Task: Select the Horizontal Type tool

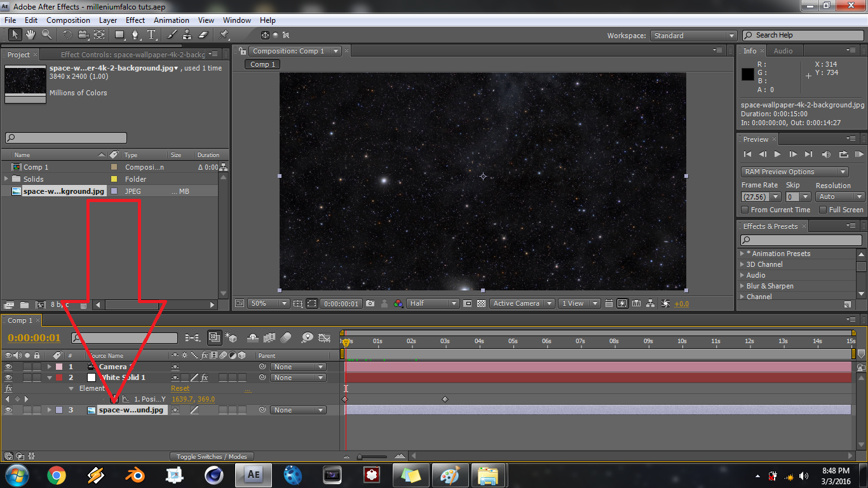Action: click(152, 34)
